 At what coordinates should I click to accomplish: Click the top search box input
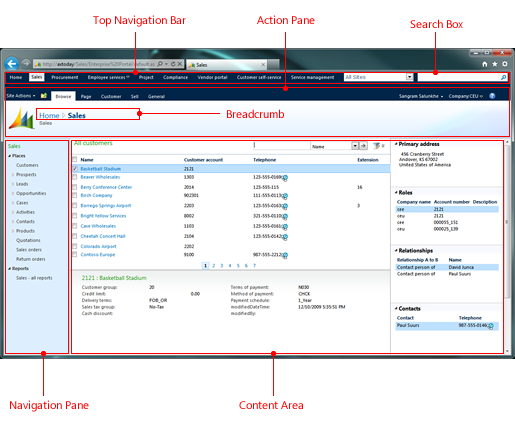[x=459, y=77]
